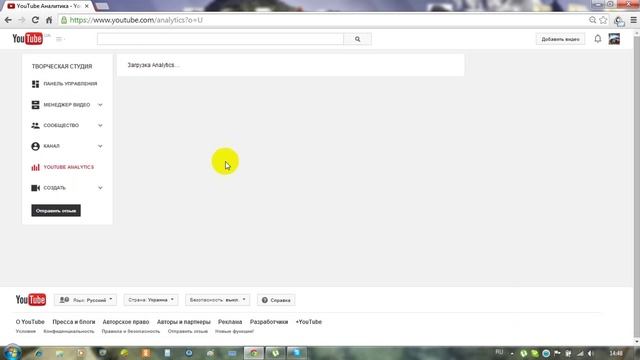Open the notifications bell

pos(598,39)
